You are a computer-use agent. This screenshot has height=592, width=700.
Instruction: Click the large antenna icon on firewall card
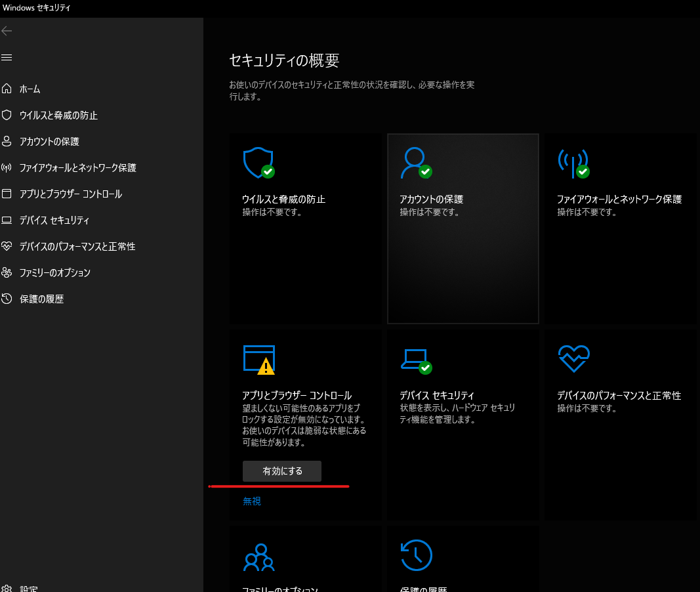coord(573,163)
